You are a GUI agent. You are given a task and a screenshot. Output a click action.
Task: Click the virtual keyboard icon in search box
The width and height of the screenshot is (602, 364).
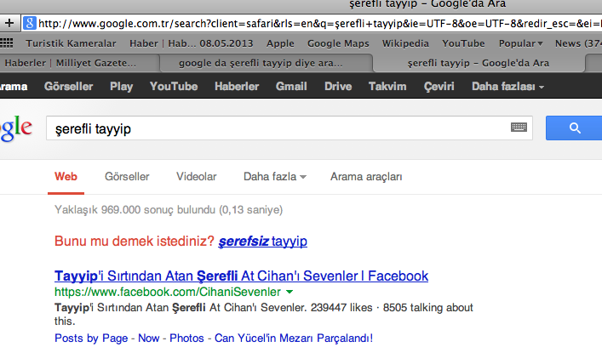(519, 128)
